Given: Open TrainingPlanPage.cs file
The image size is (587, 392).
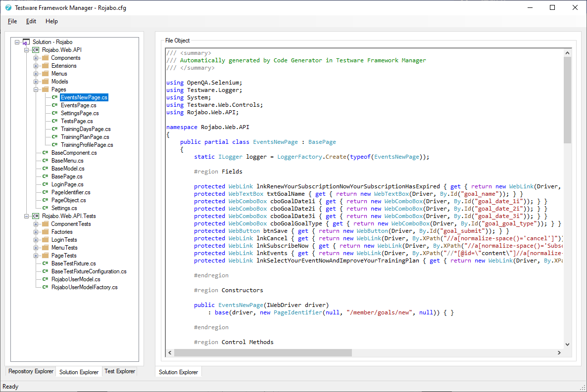Looking at the screenshot, I should [85, 137].
